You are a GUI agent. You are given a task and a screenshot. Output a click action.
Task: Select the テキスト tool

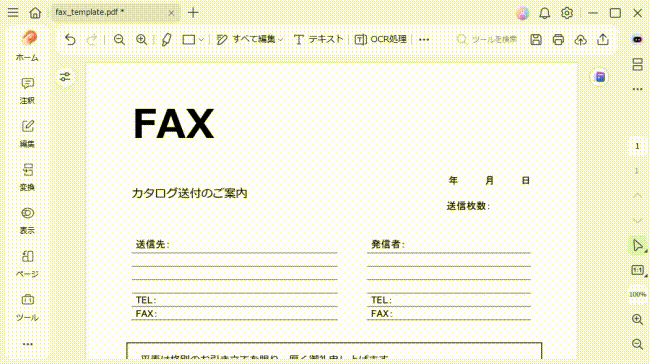pyautogui.click(x=318, y=39)
